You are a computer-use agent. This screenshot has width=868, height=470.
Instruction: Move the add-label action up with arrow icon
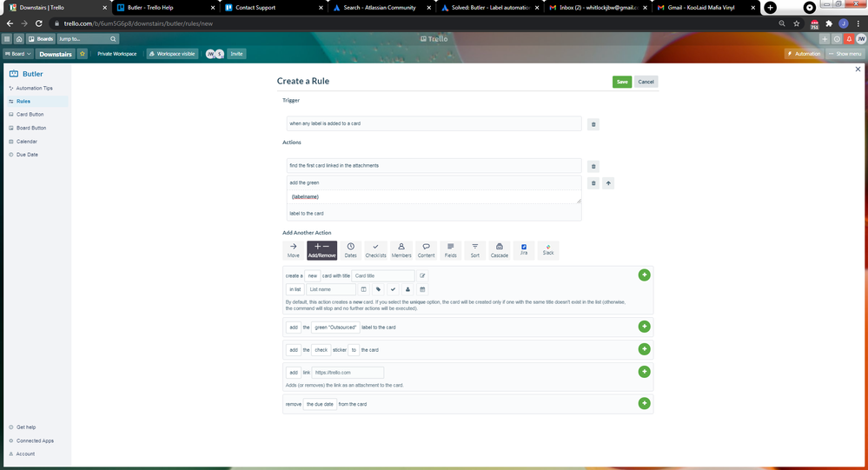point(608,183)
